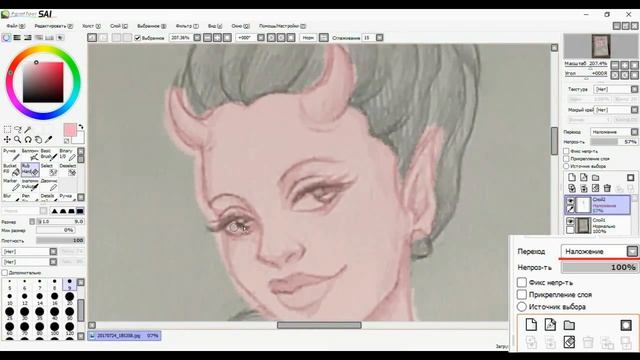
Task: Click zoom out minus button in toolbar
Action: (207, 38)
